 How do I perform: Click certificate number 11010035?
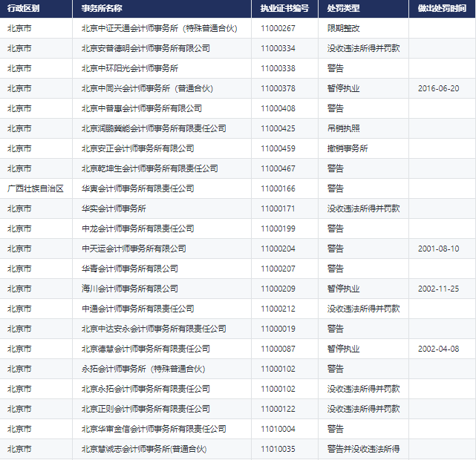click(278, 449)
